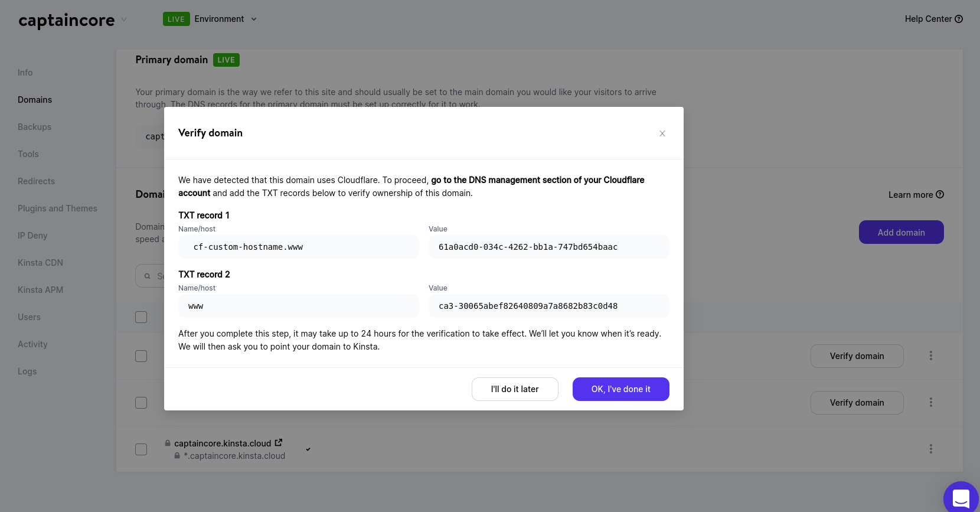
Task: Click the Verify domain dialog title
Action: click(210, 133)
